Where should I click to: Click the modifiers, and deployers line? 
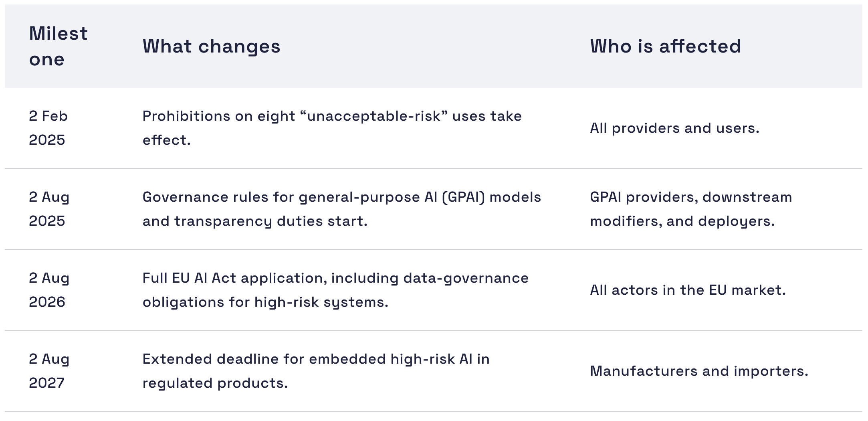point(682,221)
